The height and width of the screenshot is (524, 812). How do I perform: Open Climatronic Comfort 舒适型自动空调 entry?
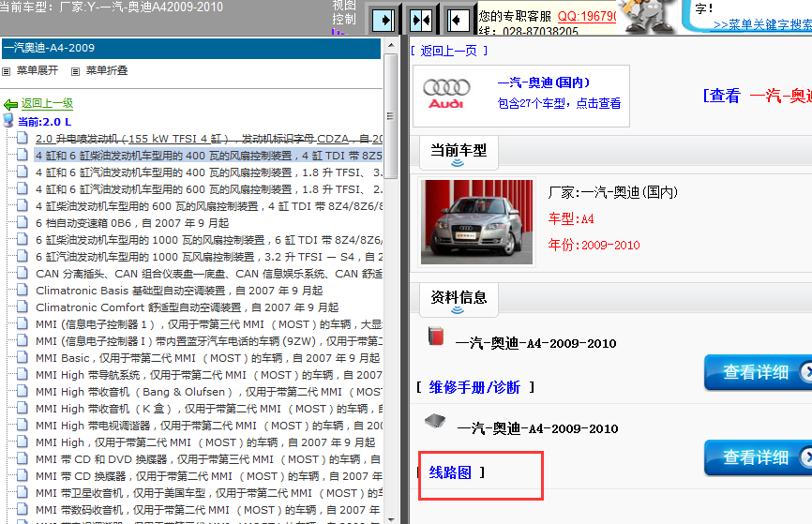tap(187, 307)
